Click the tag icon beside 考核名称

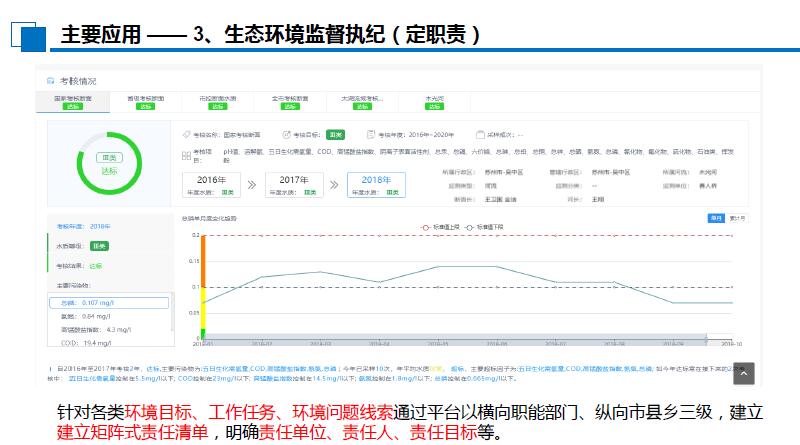[186, 134]
